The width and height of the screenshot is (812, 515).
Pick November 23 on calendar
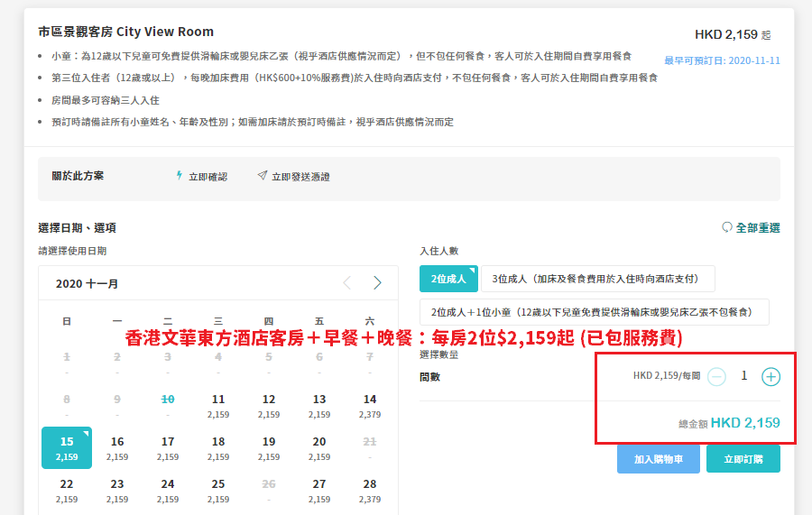point(117,491)
